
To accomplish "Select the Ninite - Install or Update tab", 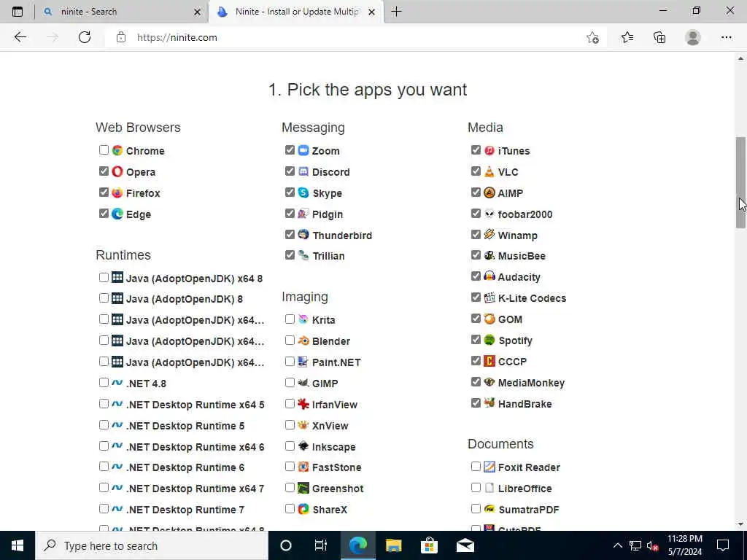I will [x=295, y=12].
